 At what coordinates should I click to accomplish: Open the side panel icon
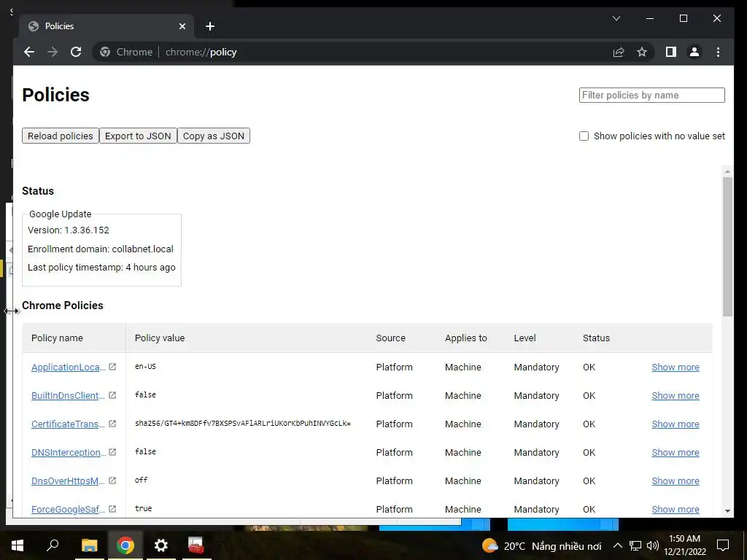[671, 52]
